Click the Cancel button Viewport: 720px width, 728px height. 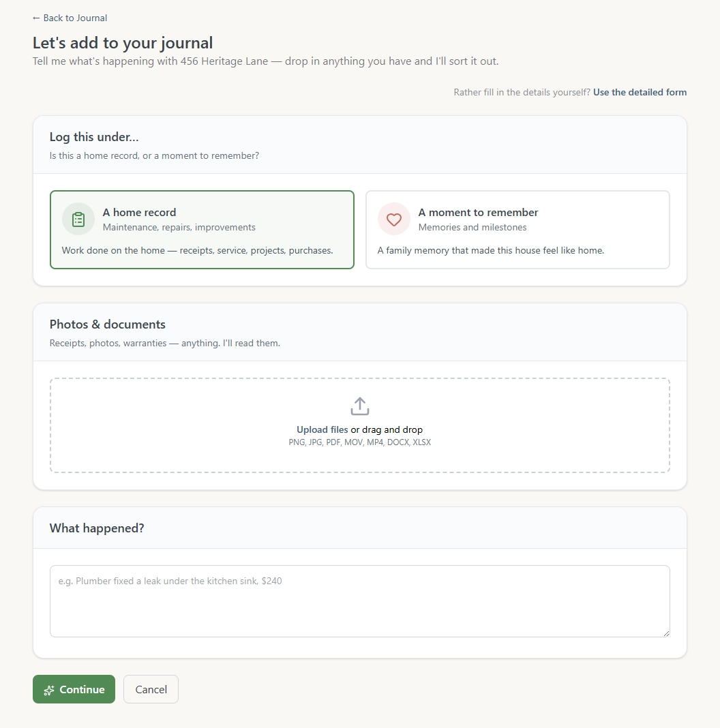coord(151,689)
